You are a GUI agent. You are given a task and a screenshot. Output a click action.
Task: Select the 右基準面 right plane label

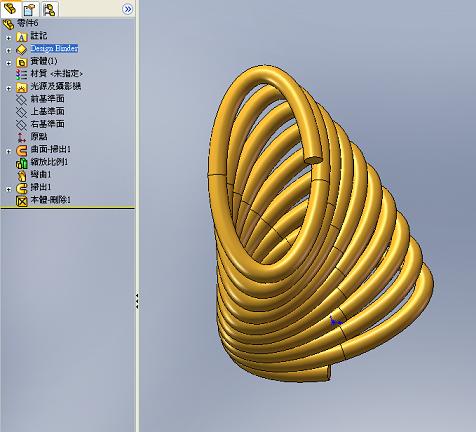(47, 124)
